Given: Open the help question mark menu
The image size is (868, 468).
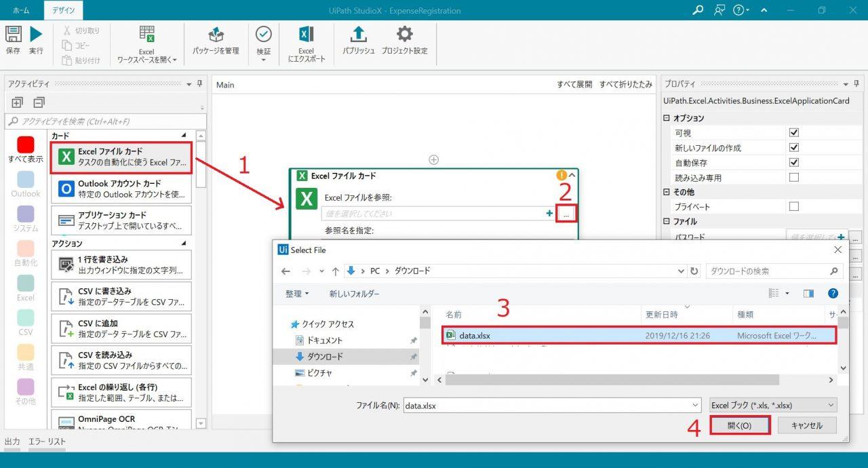Looking at the screenshot, I should (x=742, y=10).
